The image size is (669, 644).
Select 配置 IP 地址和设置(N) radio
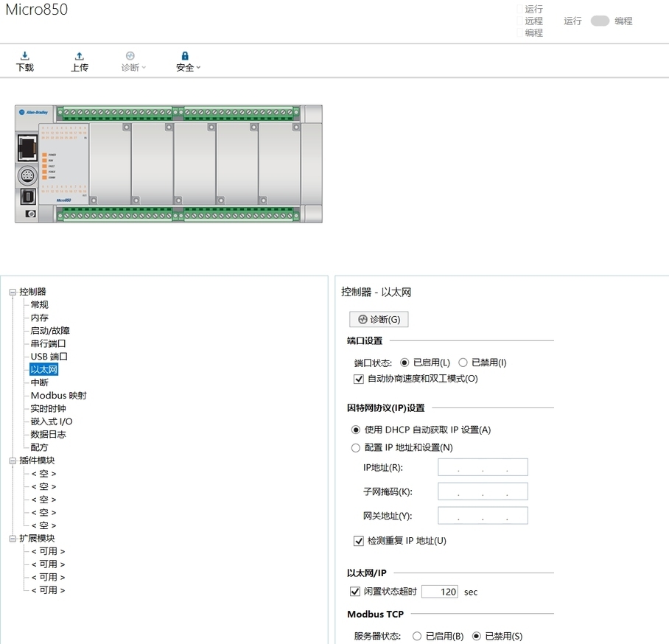355,448
